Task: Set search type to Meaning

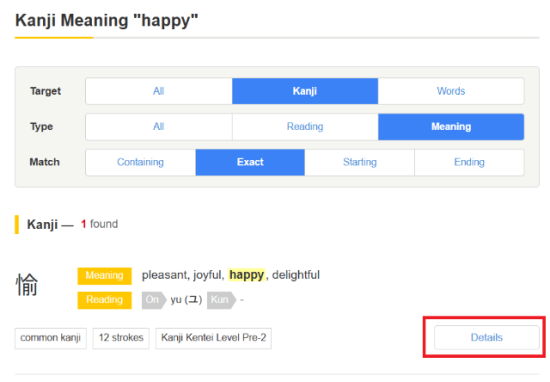Action: coord(451,127)
